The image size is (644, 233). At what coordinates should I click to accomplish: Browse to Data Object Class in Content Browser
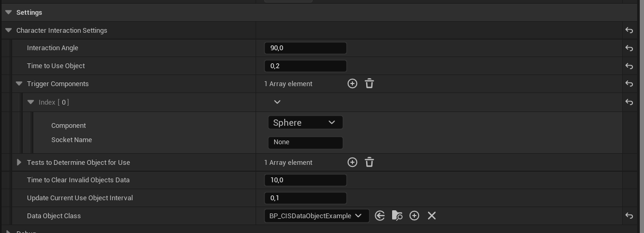click(397, 216)
